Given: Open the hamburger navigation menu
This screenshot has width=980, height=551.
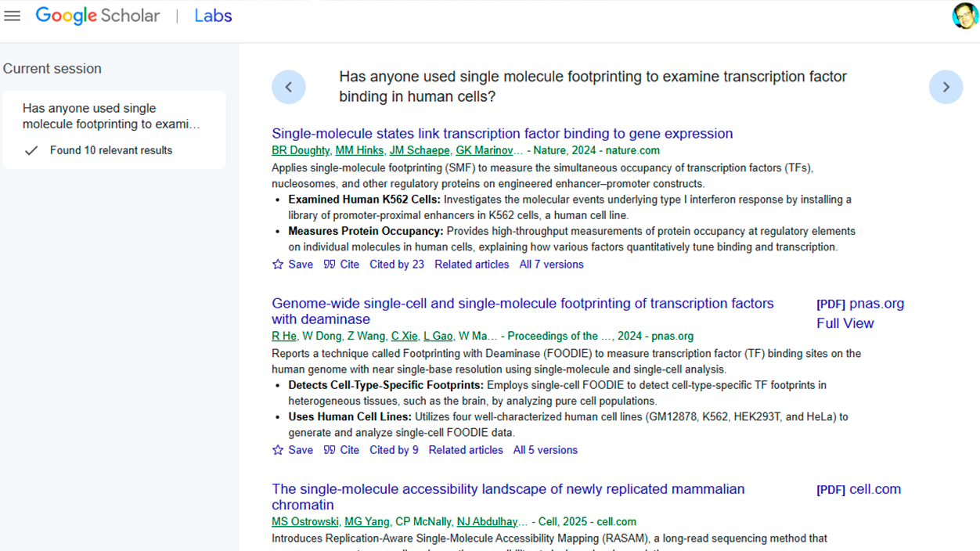Looking at the screenshot, I should [12, 15].
